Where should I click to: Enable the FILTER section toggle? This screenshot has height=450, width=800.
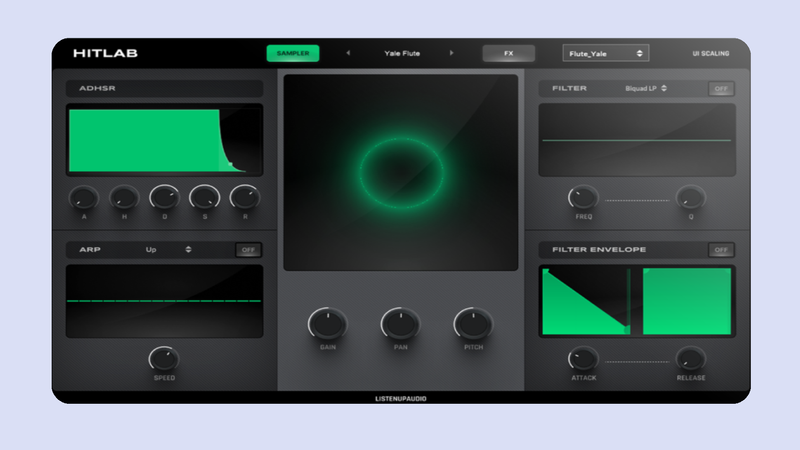pyautogui.click(x=721, y=89)
